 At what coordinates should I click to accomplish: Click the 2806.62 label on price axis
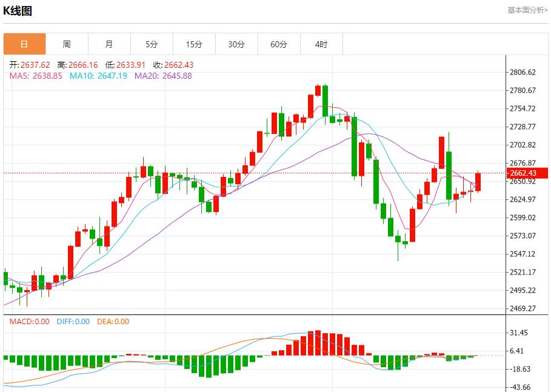[523, 72]
